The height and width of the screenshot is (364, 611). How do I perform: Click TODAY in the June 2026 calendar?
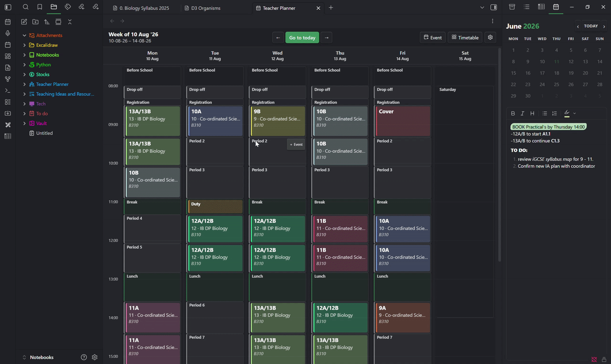(x=591, y=26)
